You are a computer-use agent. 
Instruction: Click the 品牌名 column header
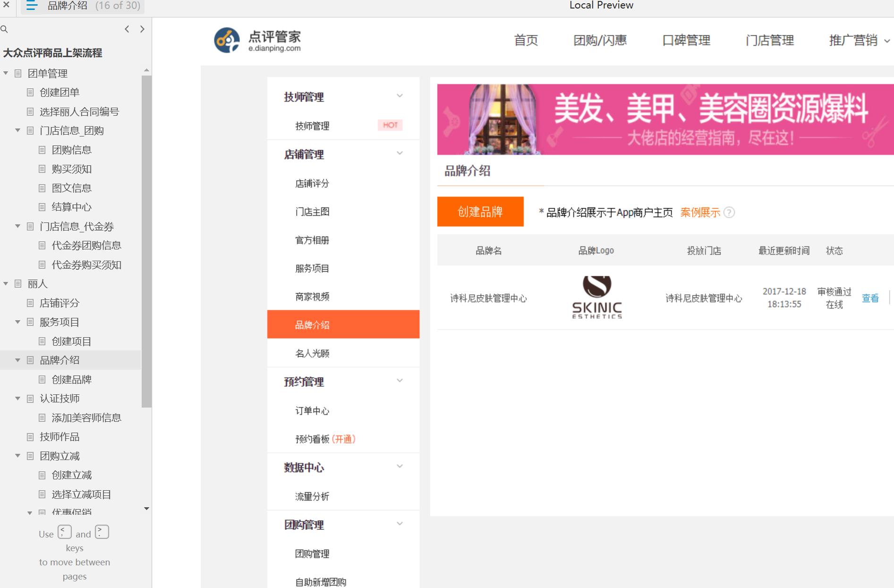click(x=488, y=251)
